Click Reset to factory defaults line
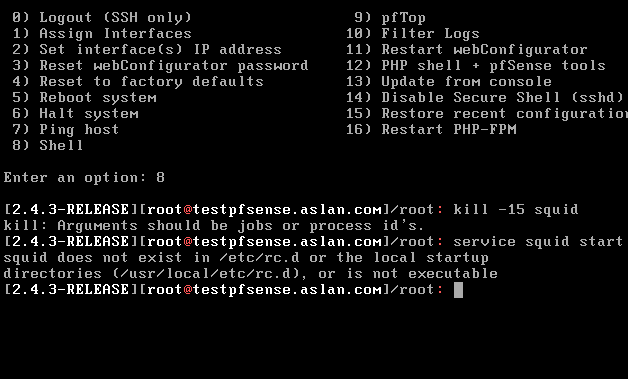628x379 pixels. point(138,82)
